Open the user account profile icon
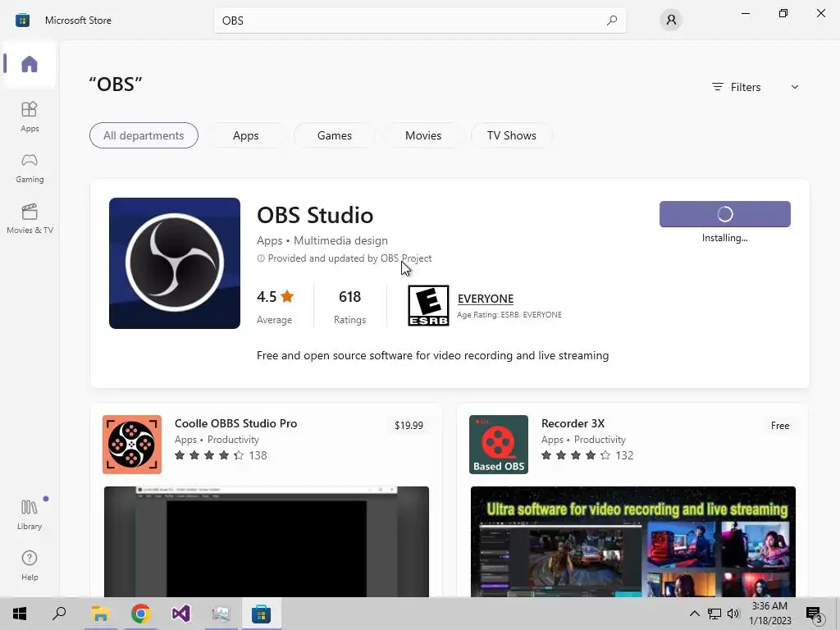 point(671,21)
